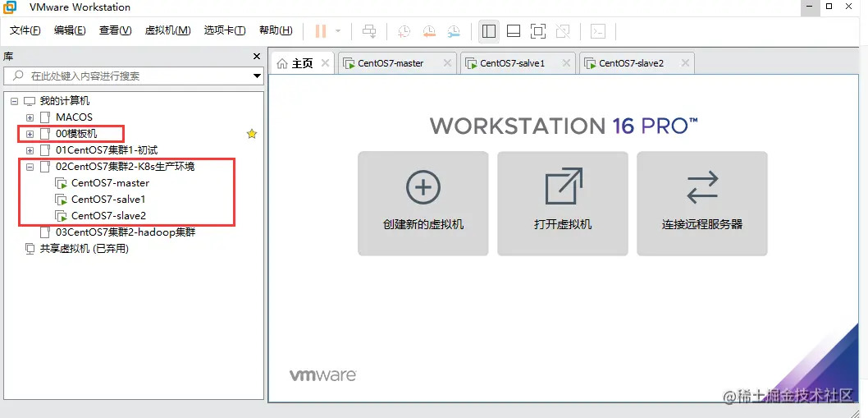Click the 连接远程服务器 button
868x418 pixels.
point(702,204)
